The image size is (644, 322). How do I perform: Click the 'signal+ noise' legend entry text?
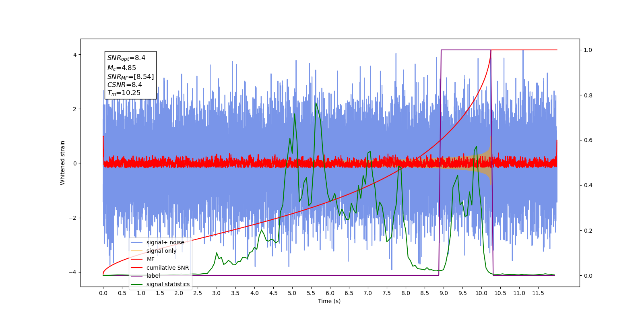coord(165,242)
